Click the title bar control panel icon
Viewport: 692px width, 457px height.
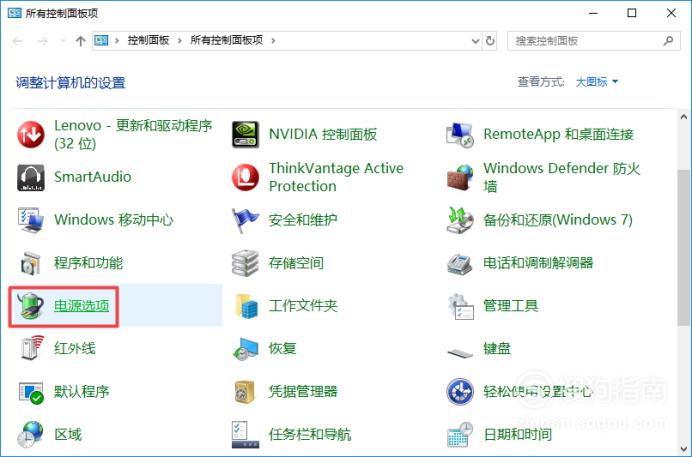(x=15, y=13)
